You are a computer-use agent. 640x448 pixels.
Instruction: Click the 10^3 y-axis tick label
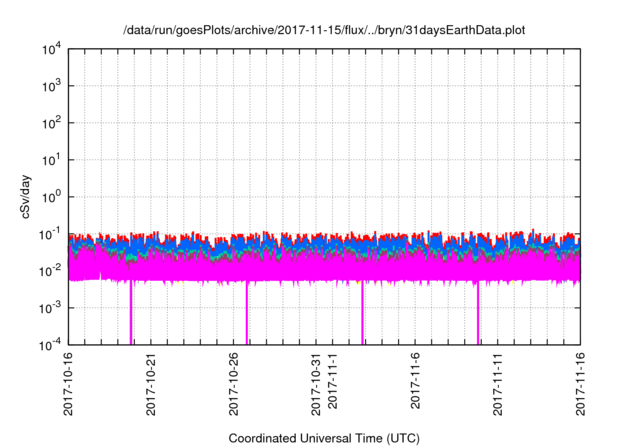52,86
